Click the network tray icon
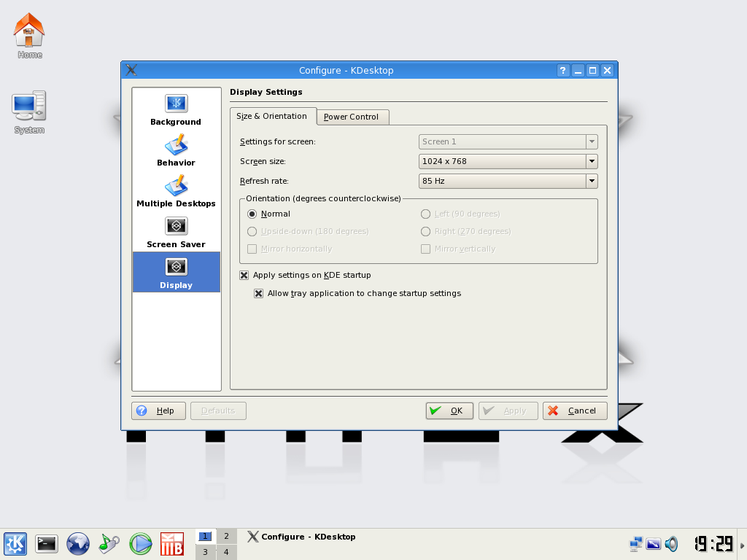 (635, 543)
